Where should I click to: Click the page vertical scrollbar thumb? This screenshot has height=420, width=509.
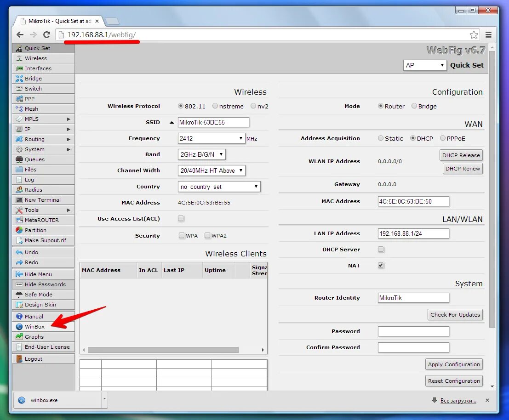(492, 189)
